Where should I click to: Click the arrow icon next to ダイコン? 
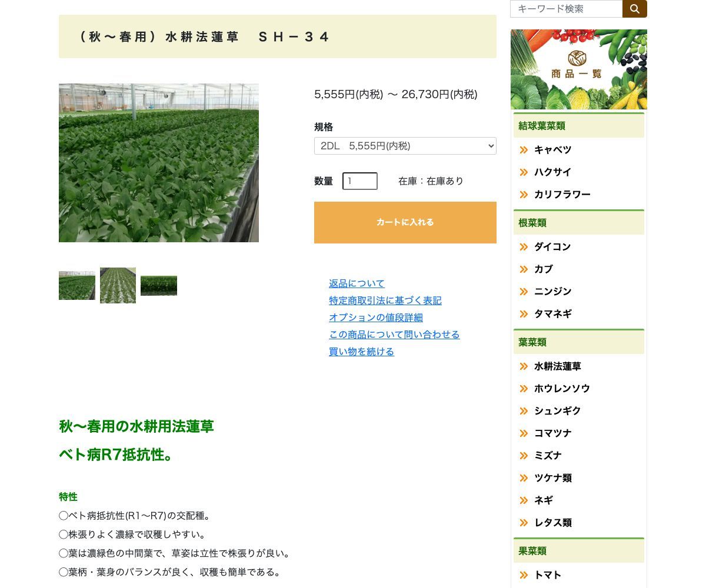pos(524,247)
